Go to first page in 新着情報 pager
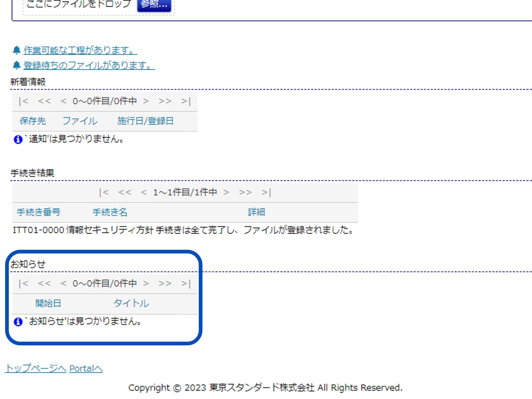This screenshot has width=532, height=399. pos(23,101)
